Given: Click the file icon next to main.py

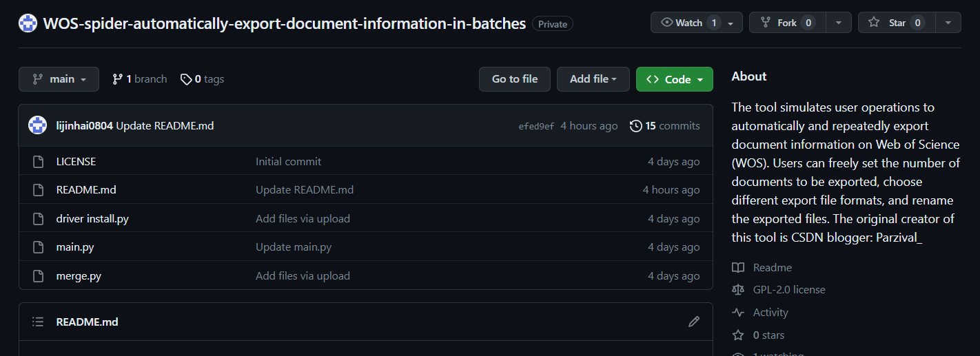Looking at the screenshot, I should click(39, 247).
